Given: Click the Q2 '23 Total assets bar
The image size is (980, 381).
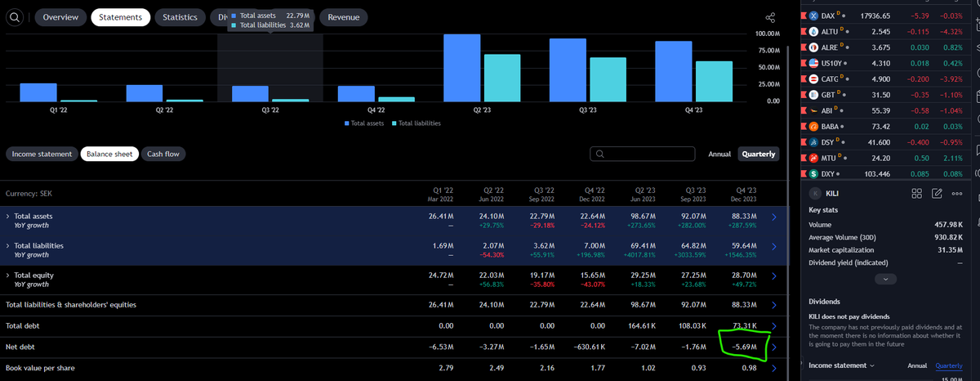Looking at the screenshot, I should [462, 68].
